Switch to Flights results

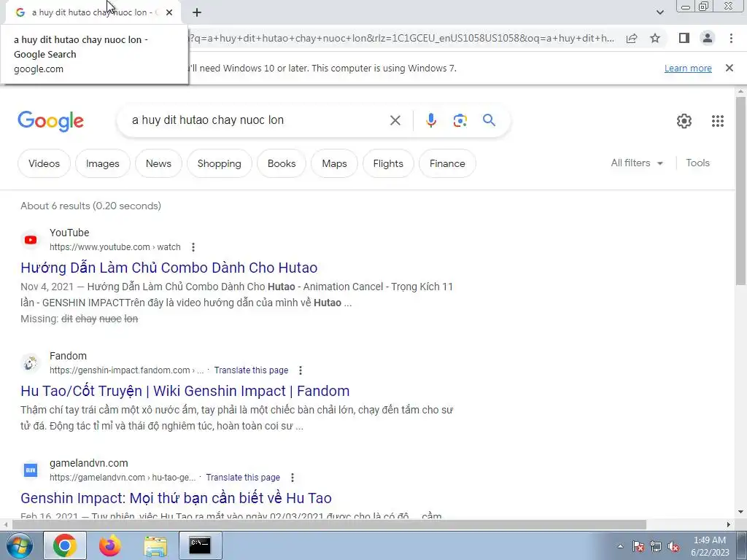388,163
